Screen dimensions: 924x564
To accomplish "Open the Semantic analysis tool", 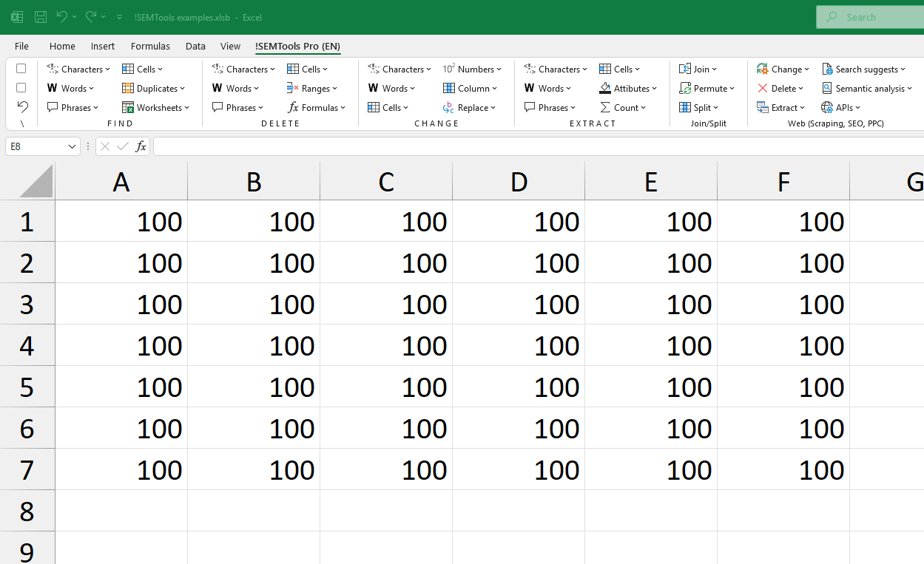I will tap(867, 88).
